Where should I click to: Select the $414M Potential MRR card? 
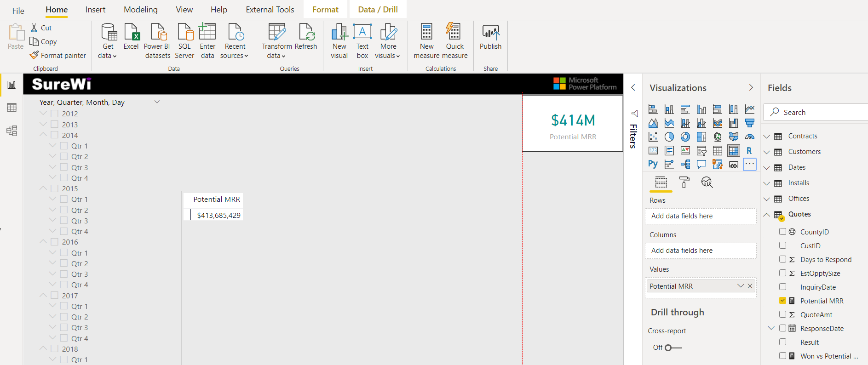coord(573,123)
